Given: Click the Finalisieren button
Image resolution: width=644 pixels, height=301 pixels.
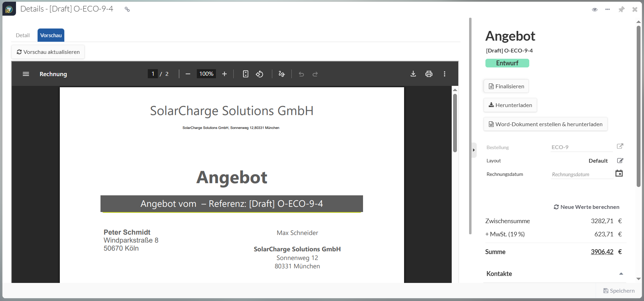Looking at the screenshot, I should pyautogui.click(x=506, y=86).
